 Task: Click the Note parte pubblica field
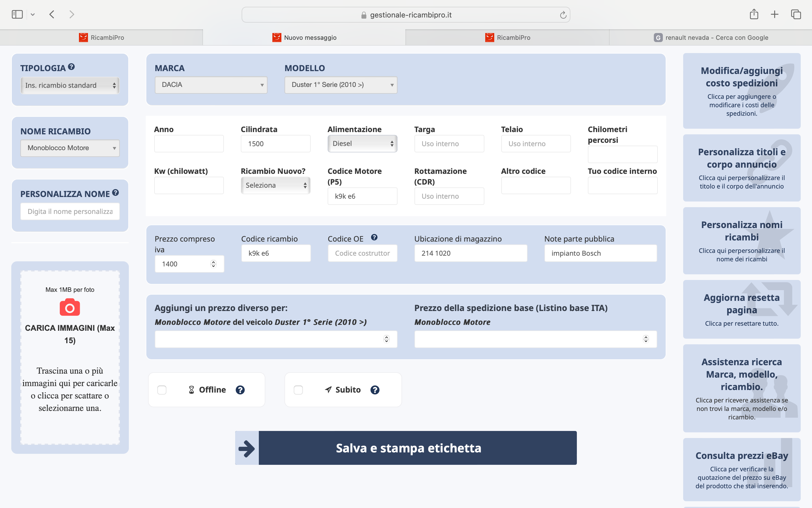[601, 253]
